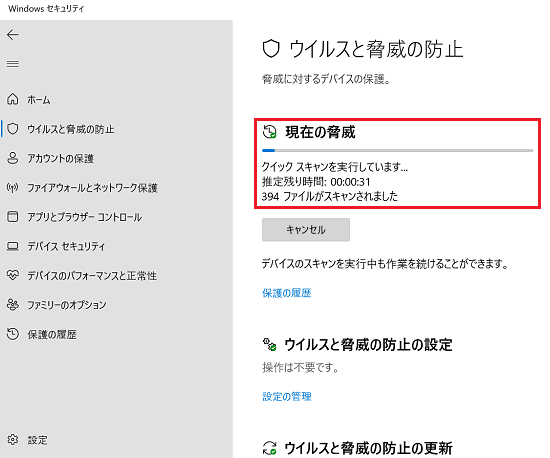The height and width of the screenshot is (458, 550).
Task: Click the shield icon beside the page title
Action: click(x=271, y=49)
